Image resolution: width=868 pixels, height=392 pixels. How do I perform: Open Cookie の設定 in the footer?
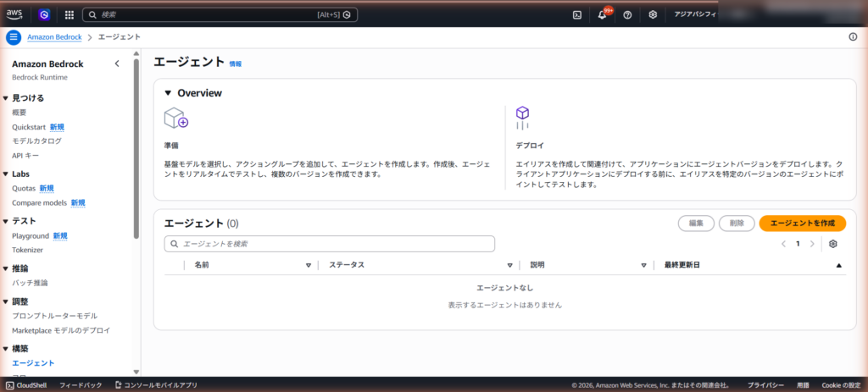point(842,385)
